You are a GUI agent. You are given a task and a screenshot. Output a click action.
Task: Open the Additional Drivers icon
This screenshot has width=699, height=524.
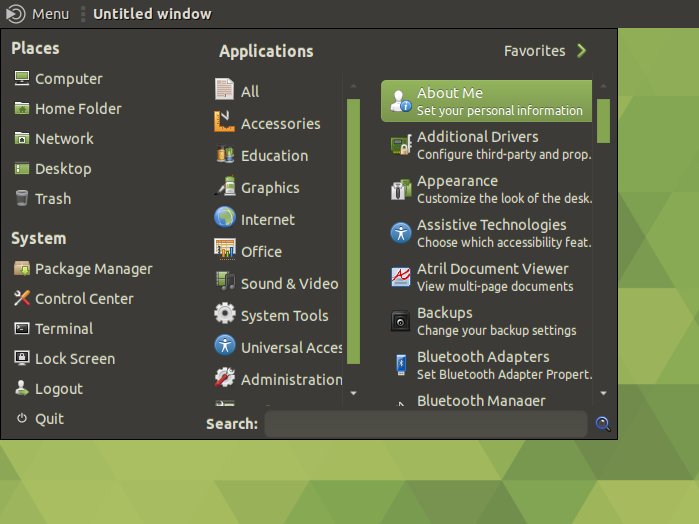(400, 144)
